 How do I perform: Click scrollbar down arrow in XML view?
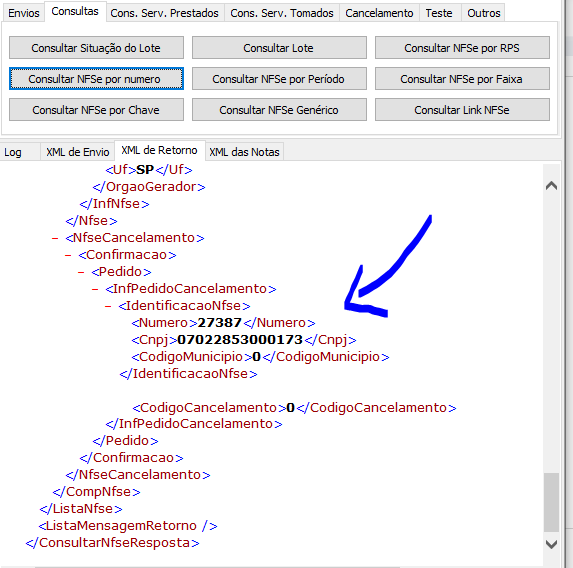click(x=551, y=544)
